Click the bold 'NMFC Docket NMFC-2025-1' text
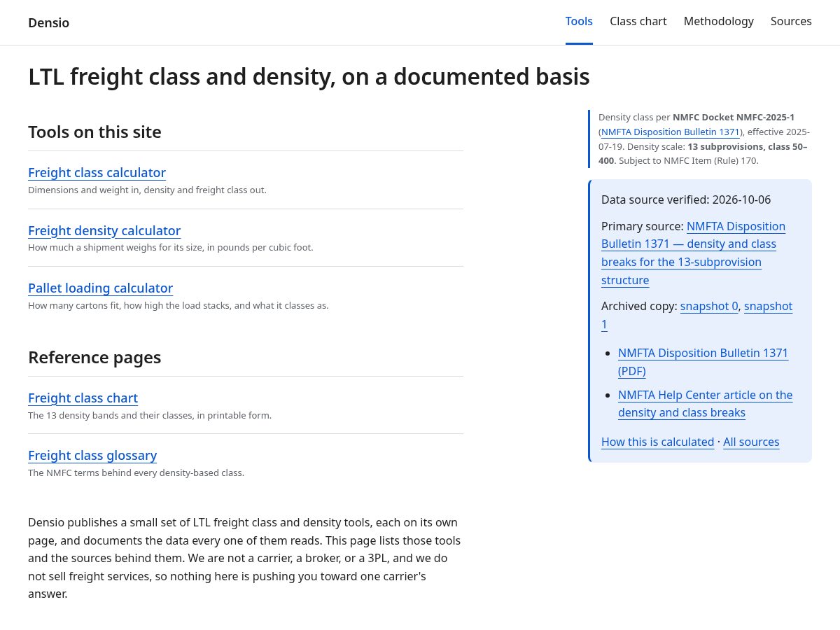 click(734, 117)
